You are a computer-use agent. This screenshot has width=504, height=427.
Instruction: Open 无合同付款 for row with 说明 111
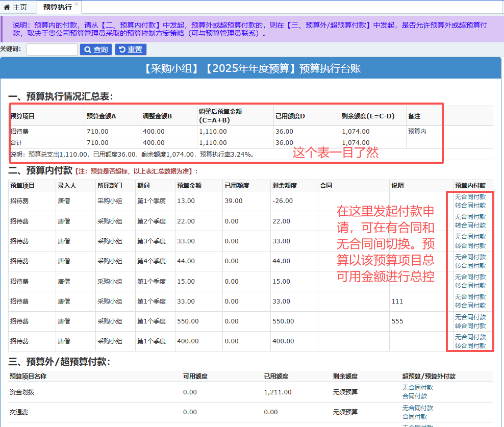coord(470,297)
